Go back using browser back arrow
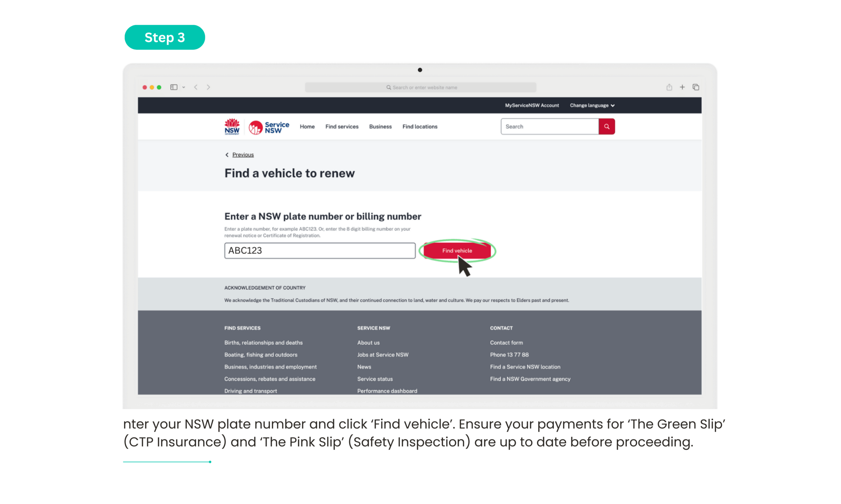841x504 pixels. click(196, 87)
